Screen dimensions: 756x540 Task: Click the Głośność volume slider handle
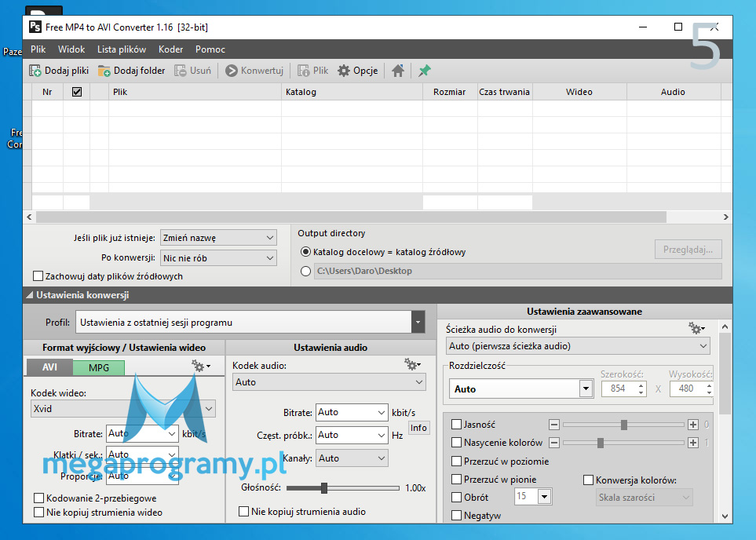[x=324, y=488]
